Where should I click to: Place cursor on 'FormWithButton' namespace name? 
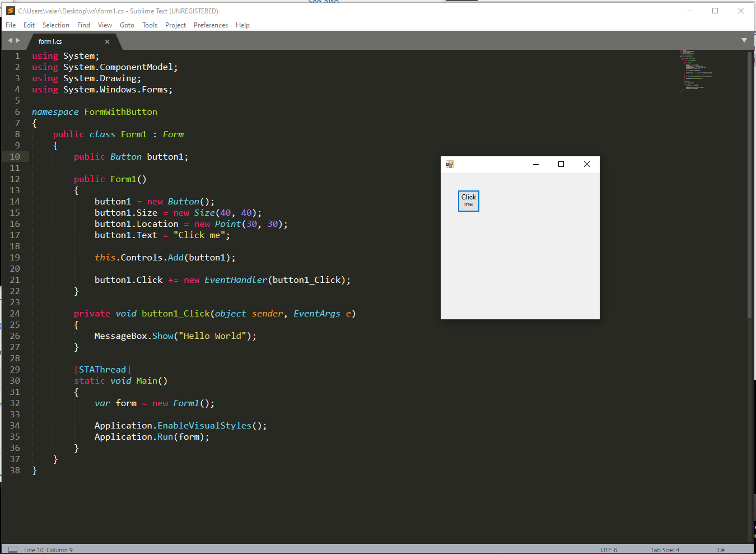pos(121,112)
